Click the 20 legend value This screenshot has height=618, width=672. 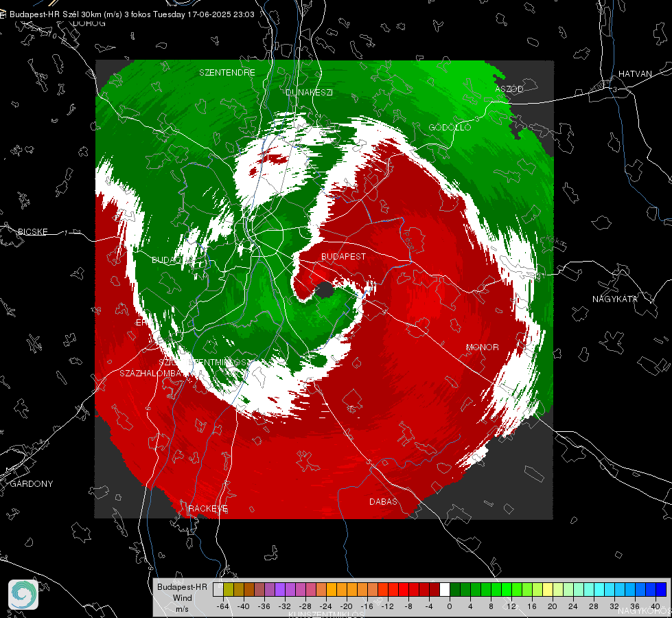click(553, 606)
